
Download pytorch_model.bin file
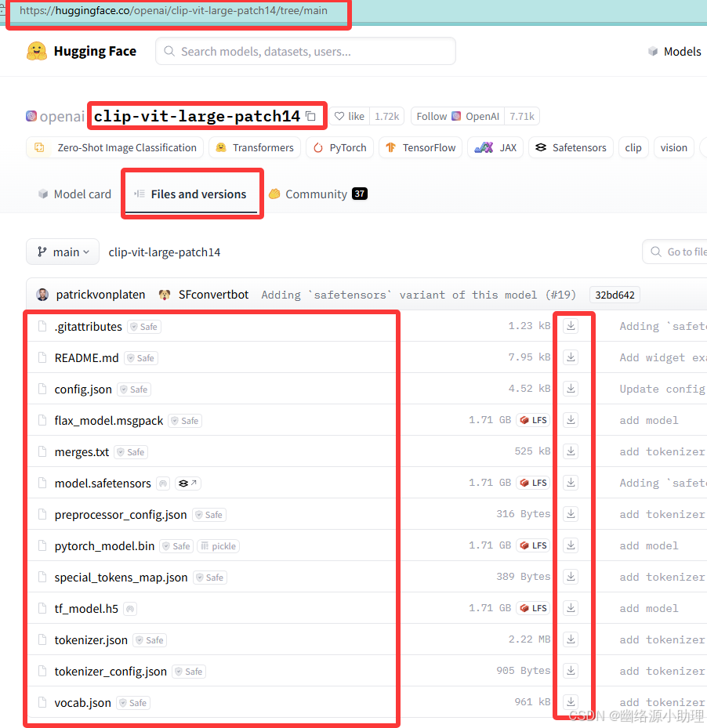click(571, 545)
